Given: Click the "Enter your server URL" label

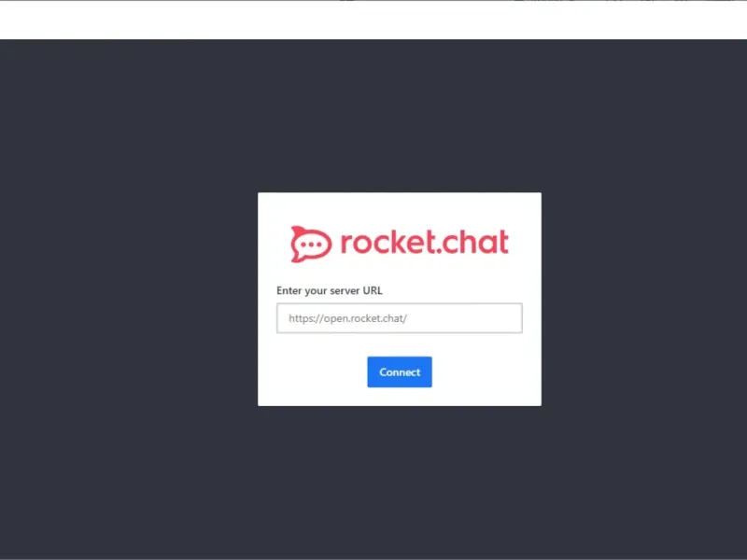Looking at the screenshot, I should pyautogui.click(x=330, y=290).
